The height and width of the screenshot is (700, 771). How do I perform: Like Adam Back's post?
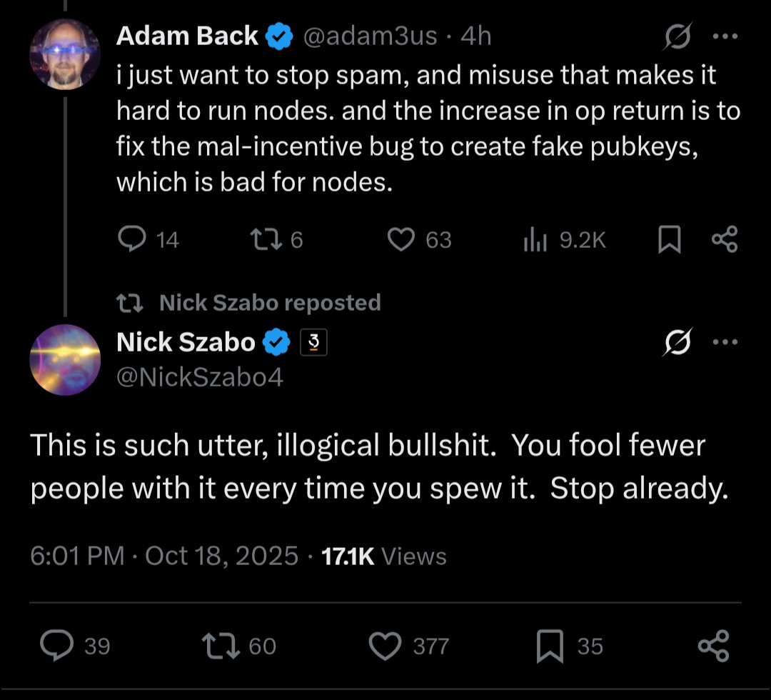(402, 240)
